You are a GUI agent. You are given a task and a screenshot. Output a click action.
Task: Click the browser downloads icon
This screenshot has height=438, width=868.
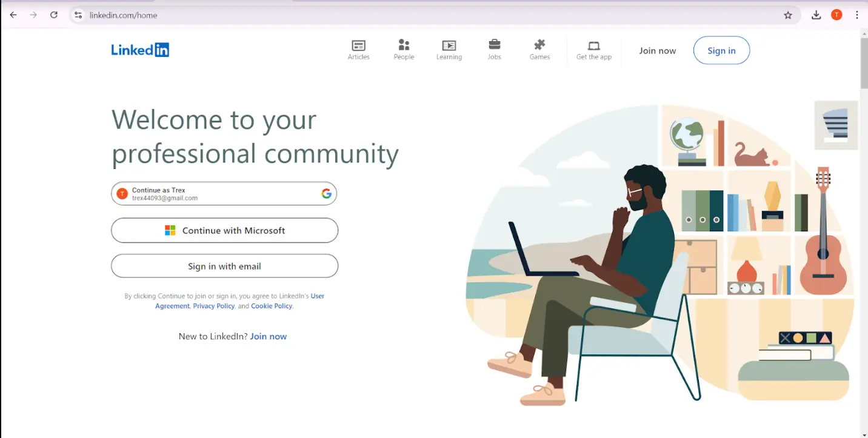(x=816, y=14)
